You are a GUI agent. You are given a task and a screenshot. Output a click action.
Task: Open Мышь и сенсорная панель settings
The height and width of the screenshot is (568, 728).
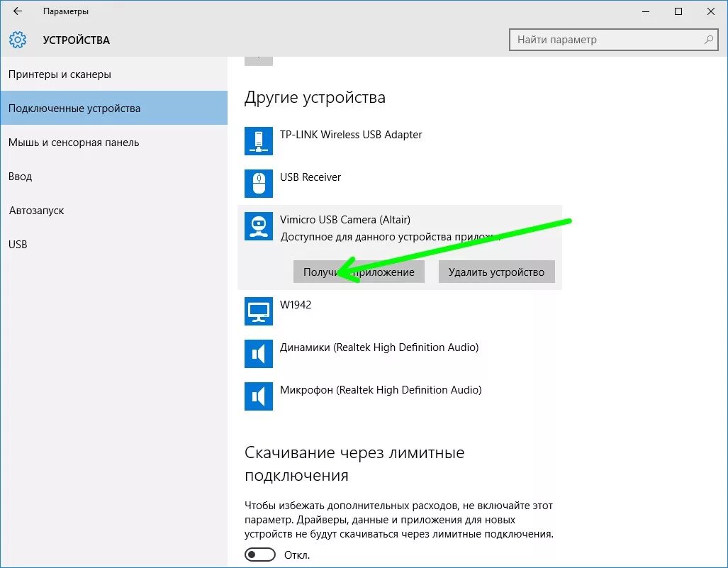point(114,143)
